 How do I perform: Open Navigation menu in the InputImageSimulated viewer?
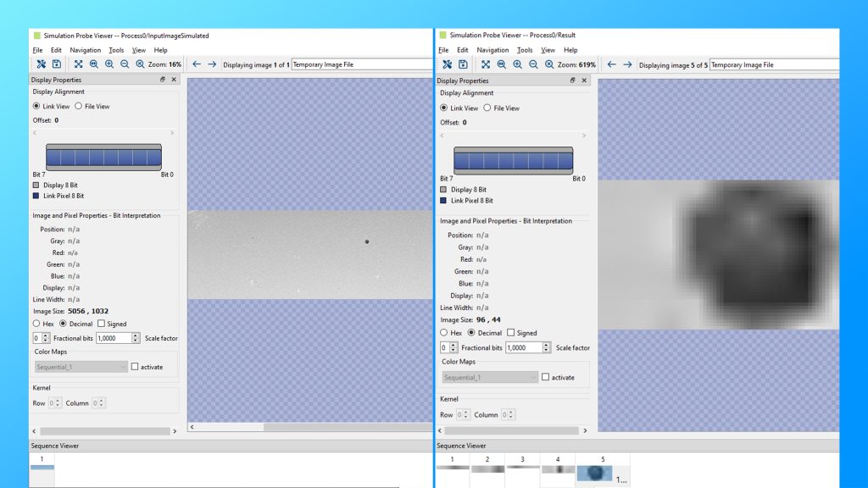point(86,50)
